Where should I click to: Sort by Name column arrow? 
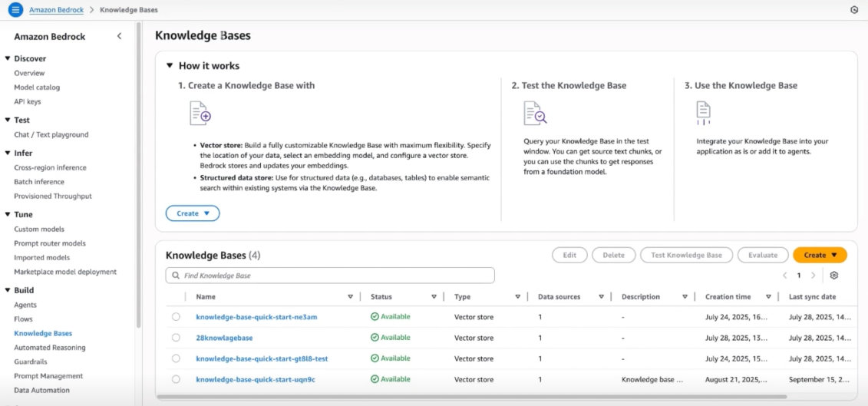click(351, 297)
